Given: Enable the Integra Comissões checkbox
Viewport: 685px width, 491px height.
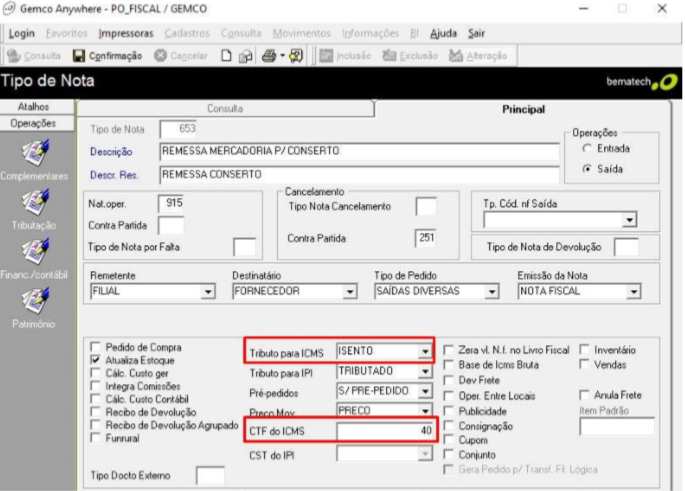Looking at the screenshot, I should pos(95,386).
